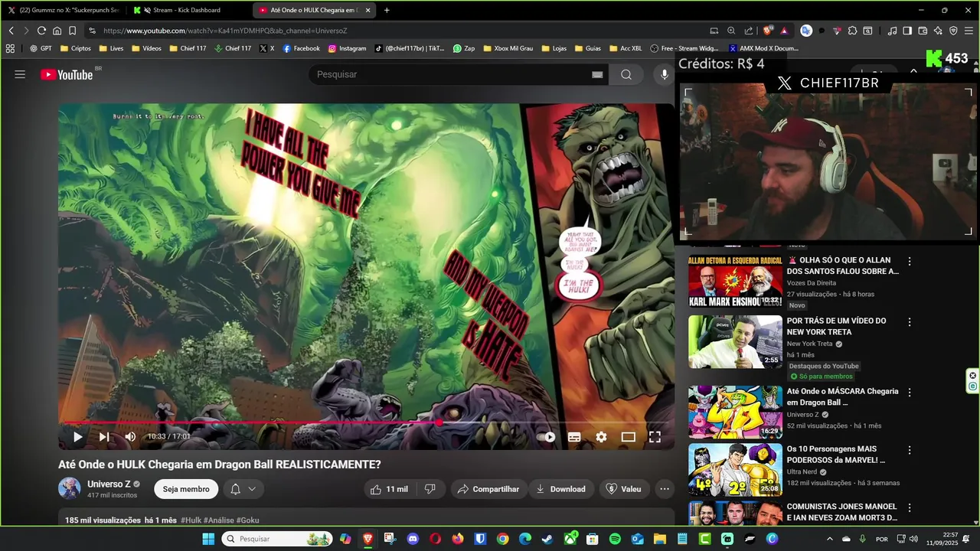Image resolution: width=980 pixels, height=551 pixels.
Task: Open on-screen keyboard in search box
Action: click(597, 74)
